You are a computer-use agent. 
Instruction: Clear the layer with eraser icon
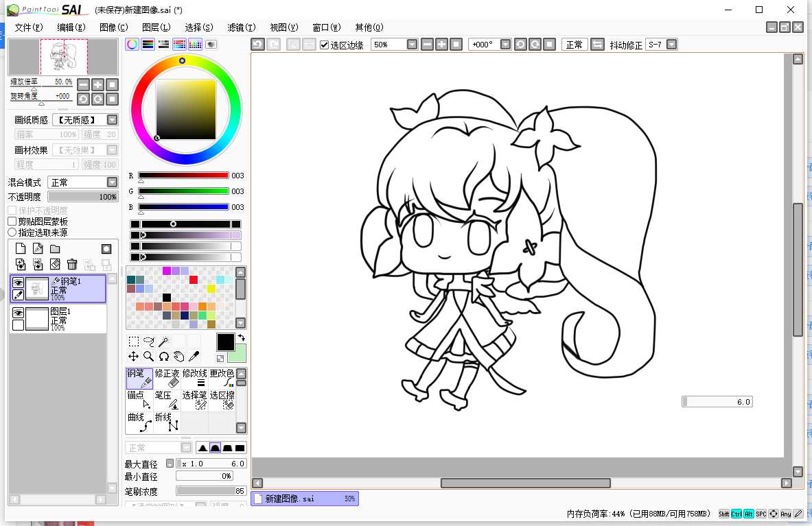pyautogui.click(x=55, y=264)
